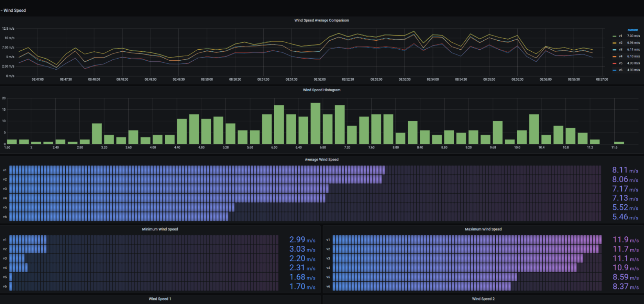Click the 12.5 m/s y-axis label
The height and width of the screenshot is (304, 644).
coord(8,29)
